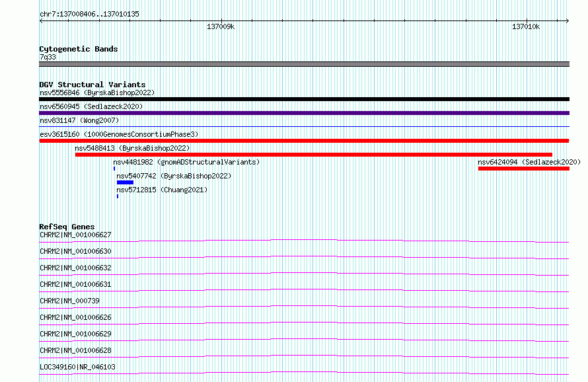
Task: Open LOC349160|NR_046103 transcript label
Action: click(x=77, y=367)
